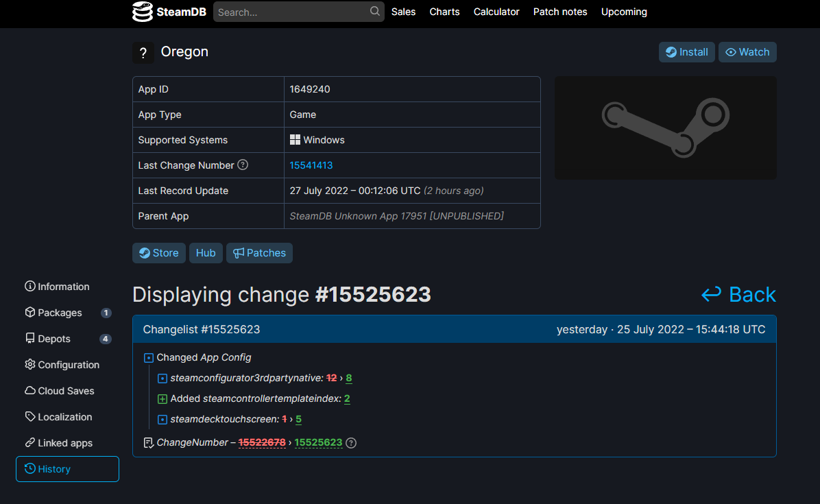Click the Windows logo icon in Supported Systems

tap(295, 140)
